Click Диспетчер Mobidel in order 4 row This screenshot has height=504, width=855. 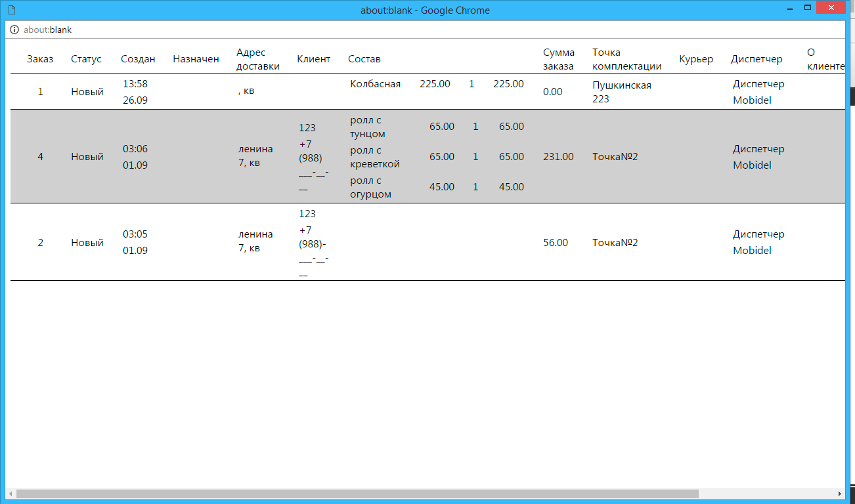click(758, 157)
